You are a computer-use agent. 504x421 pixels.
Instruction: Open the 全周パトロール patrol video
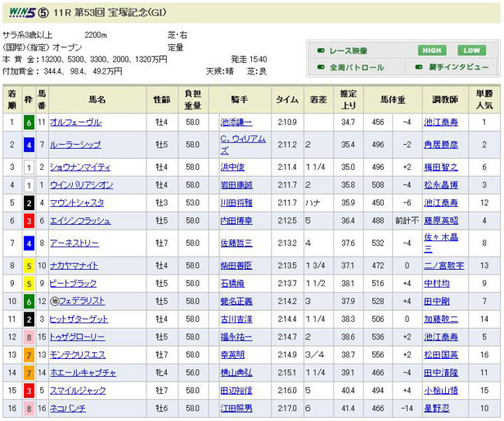(357, 67)
